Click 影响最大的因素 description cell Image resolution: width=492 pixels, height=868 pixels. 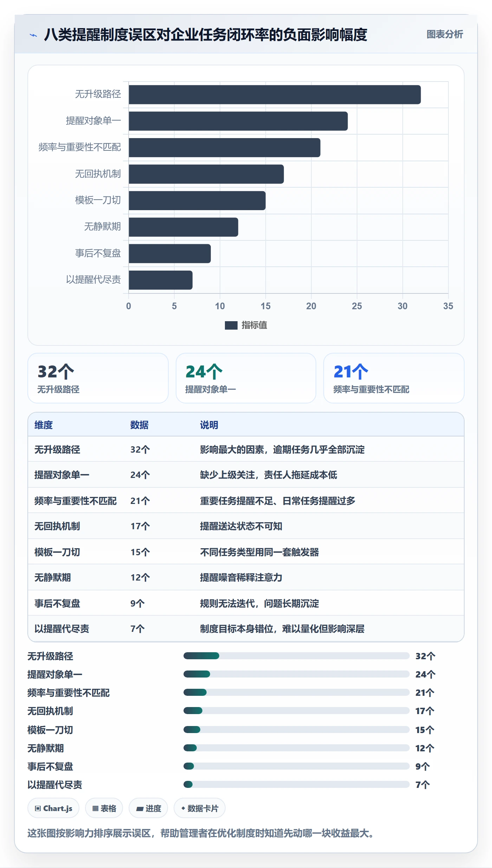click(282, 449)
